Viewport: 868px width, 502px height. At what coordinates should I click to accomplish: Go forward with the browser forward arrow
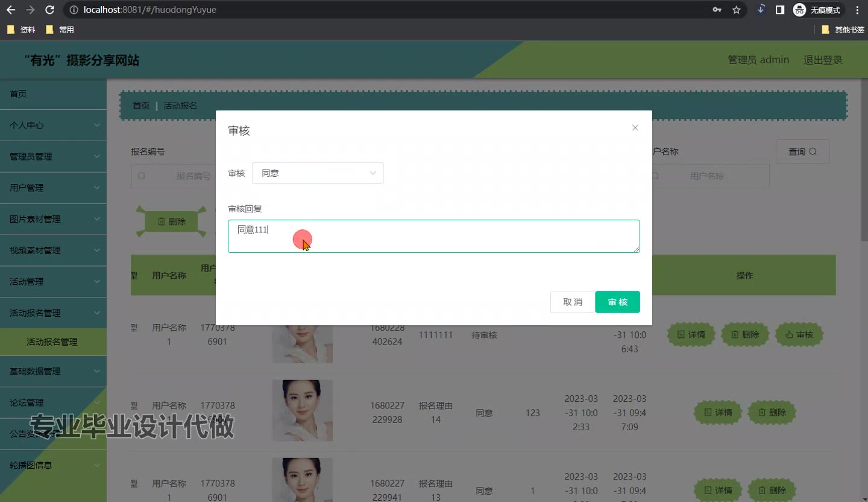pos(30,10)
